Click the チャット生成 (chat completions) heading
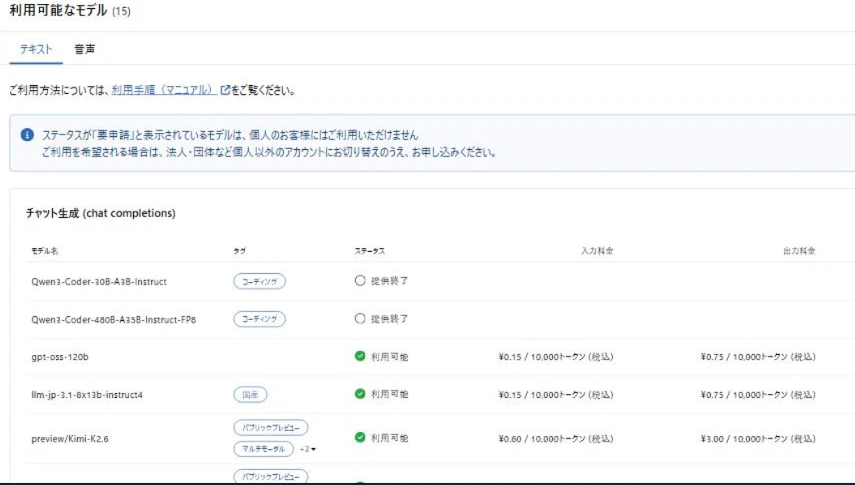 click(101, 213)
